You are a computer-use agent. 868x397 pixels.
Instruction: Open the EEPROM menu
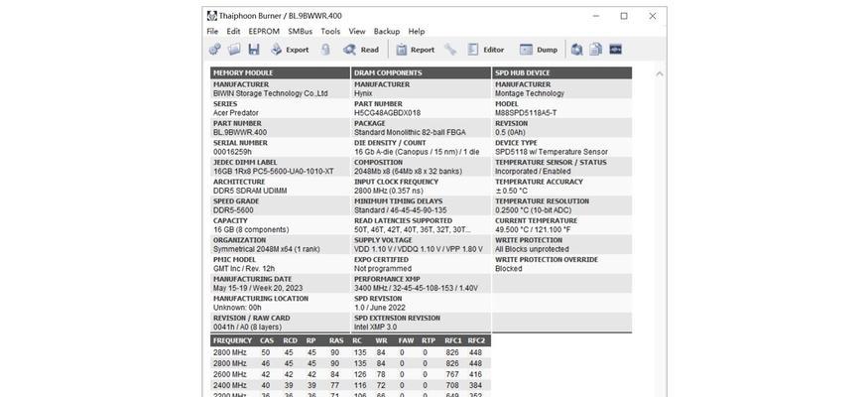click(x=264, y=32)
